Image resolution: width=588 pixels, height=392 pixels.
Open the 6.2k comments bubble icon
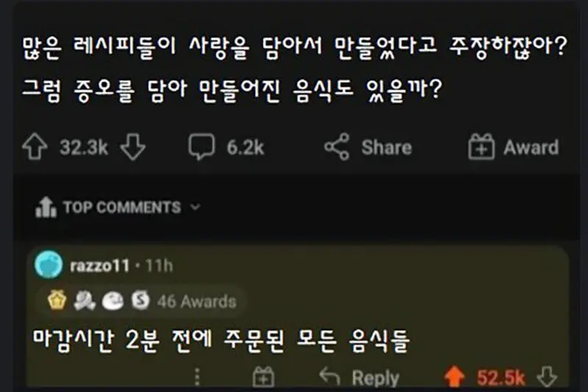(x=201, y=148)
